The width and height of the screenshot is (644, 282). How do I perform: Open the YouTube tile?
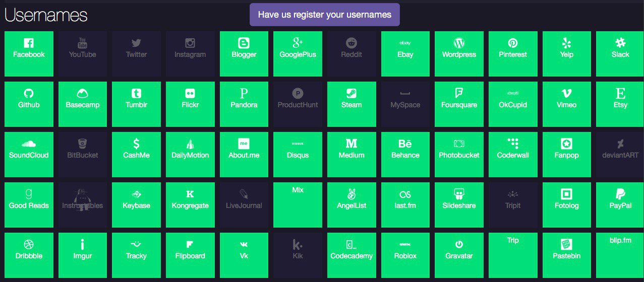click(83, 54)
